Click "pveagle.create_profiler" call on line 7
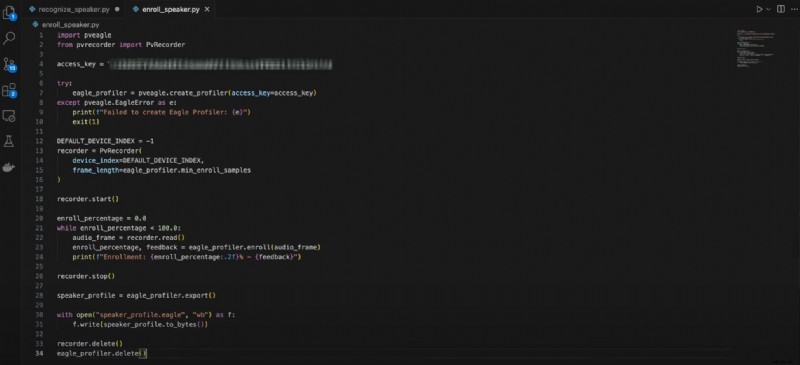800x365 pixels. (x=183, y=93)
